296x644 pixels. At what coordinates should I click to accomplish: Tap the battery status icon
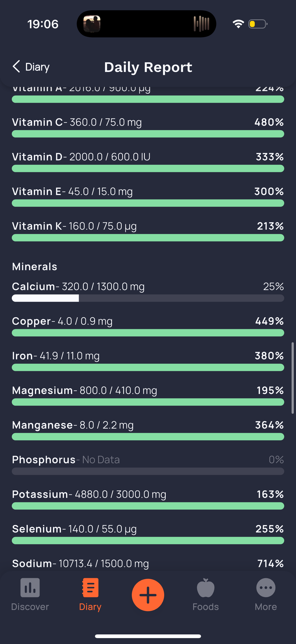tap(258, 24)
